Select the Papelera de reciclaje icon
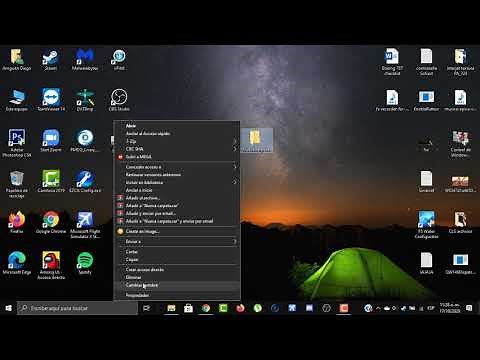The image size is (480, 360). [x=17, y=184]
